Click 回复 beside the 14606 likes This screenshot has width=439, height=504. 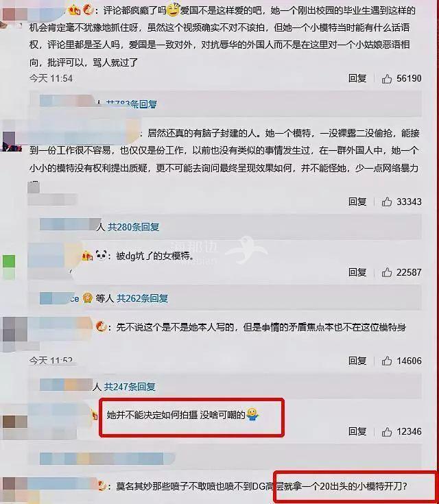pyautogui.click(x=357, y=361)
